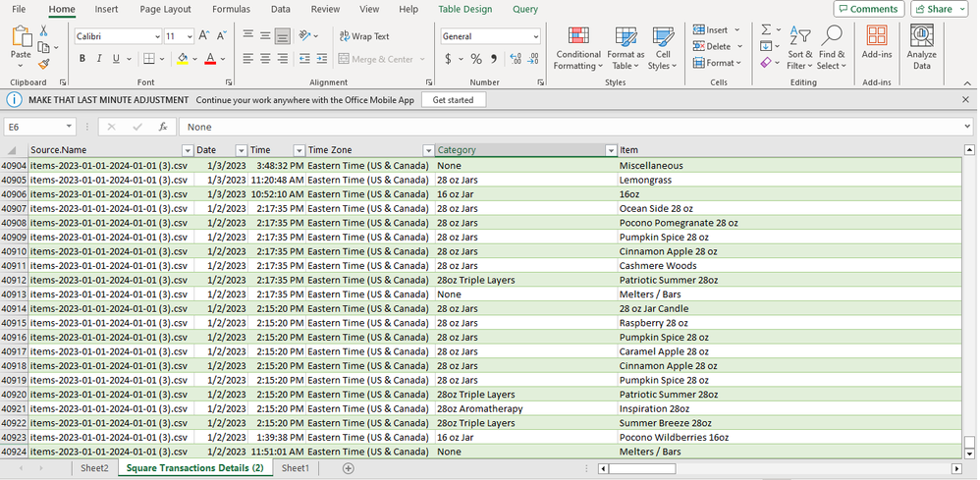Toggle Wrap Text on selected cell
This screenshot has width=980, height=480.
coord(364,36)
